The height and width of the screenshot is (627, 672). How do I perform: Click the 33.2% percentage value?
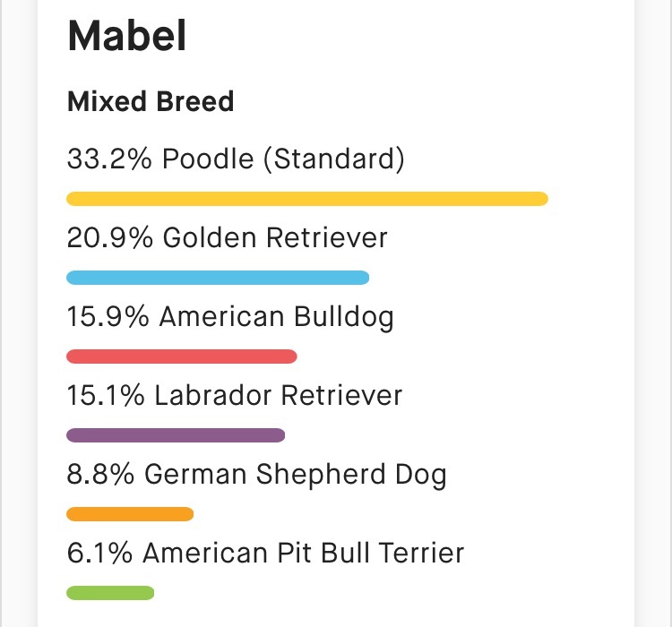coord(109,159)
